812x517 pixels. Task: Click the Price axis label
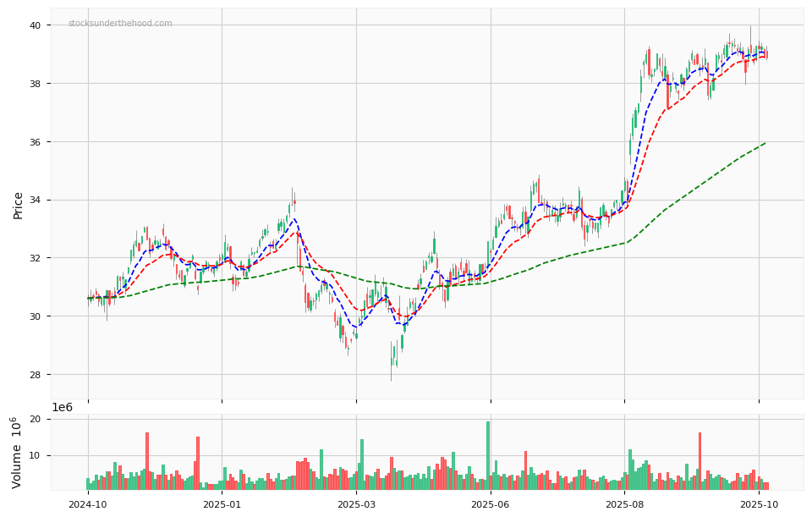(x=19, y=205)
